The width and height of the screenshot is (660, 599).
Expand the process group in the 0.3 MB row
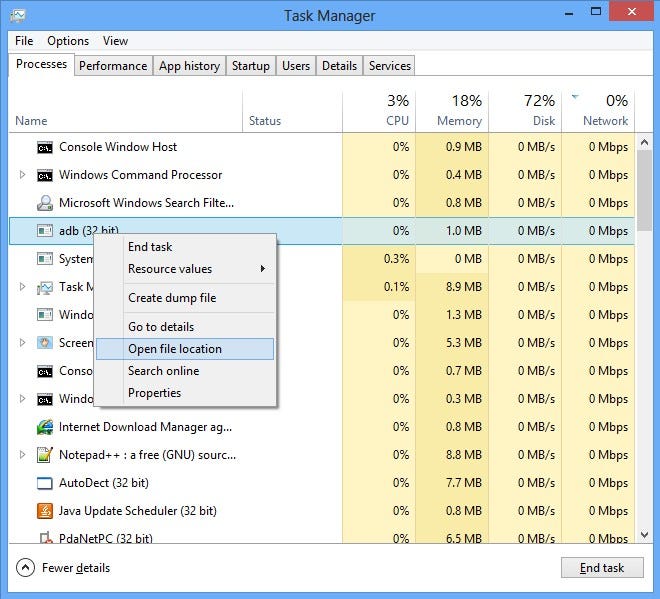(22, 398)
